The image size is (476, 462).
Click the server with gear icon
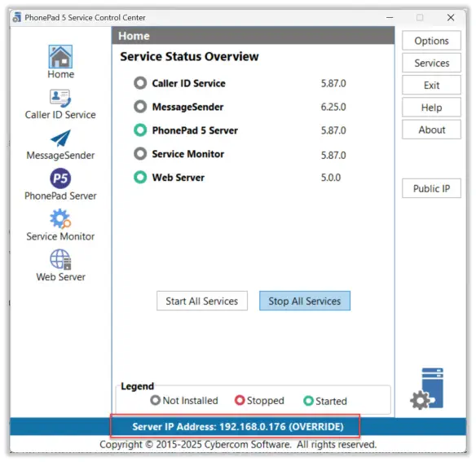427,389
